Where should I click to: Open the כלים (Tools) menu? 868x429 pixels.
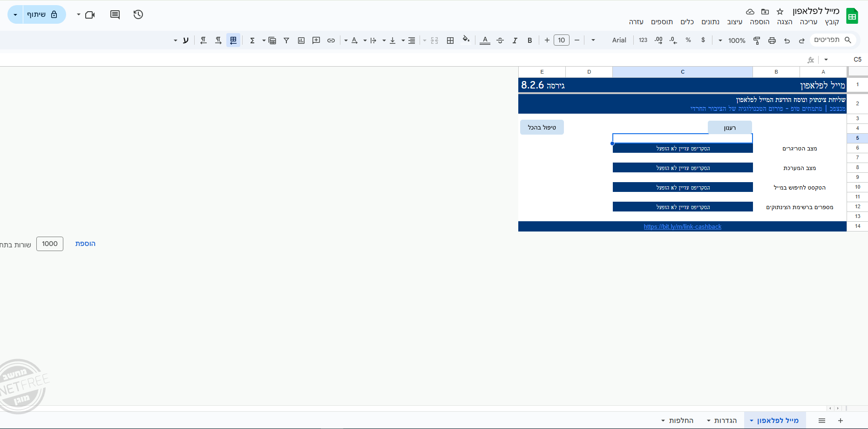point(687,22)
